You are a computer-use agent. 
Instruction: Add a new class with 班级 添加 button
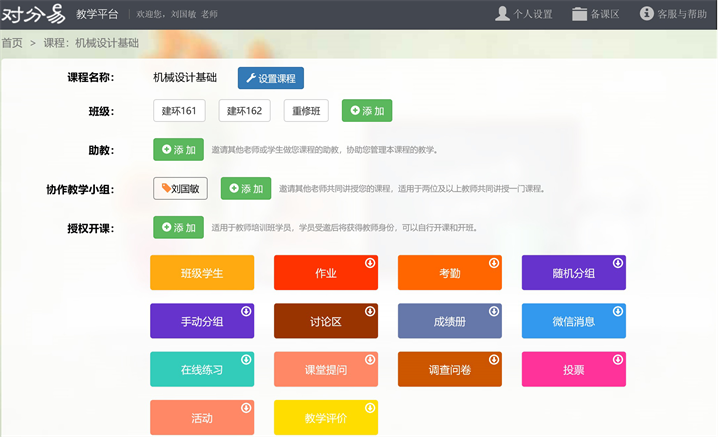point(366,111)
